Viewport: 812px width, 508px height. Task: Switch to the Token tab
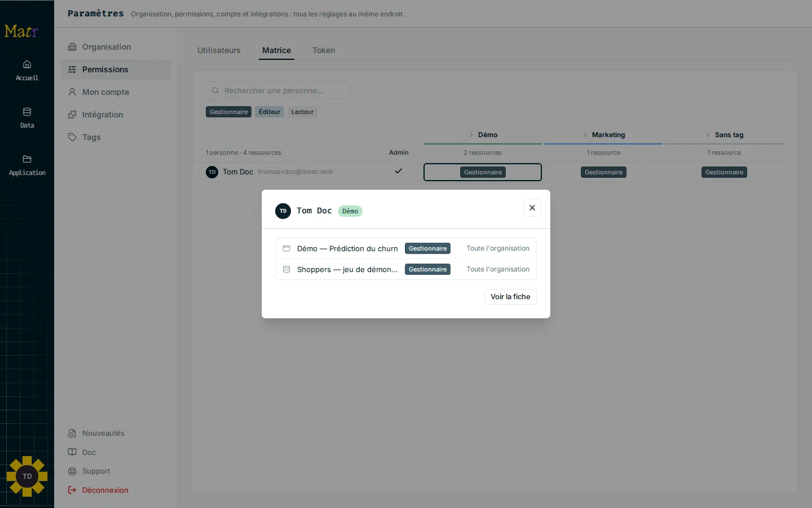324,50
